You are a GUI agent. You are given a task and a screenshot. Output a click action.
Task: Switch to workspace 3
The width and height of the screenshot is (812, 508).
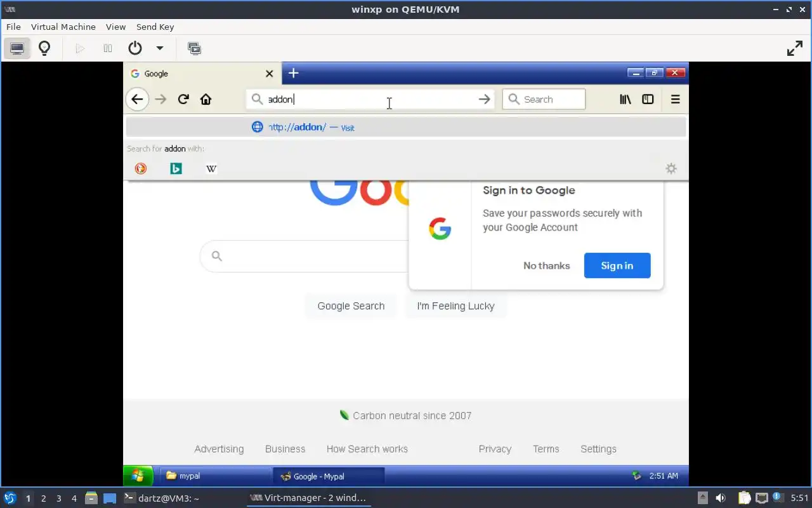[x=59, y=498]
